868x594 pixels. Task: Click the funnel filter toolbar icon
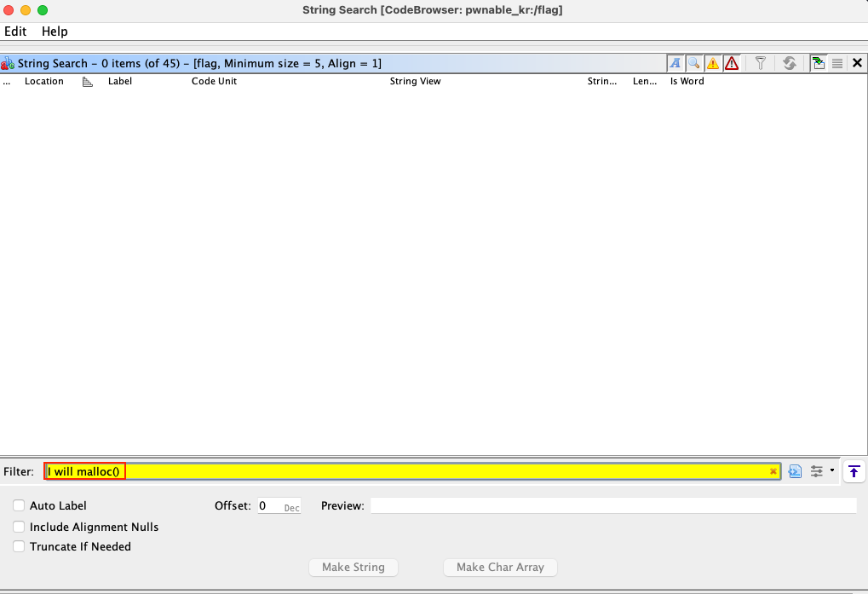761,63
